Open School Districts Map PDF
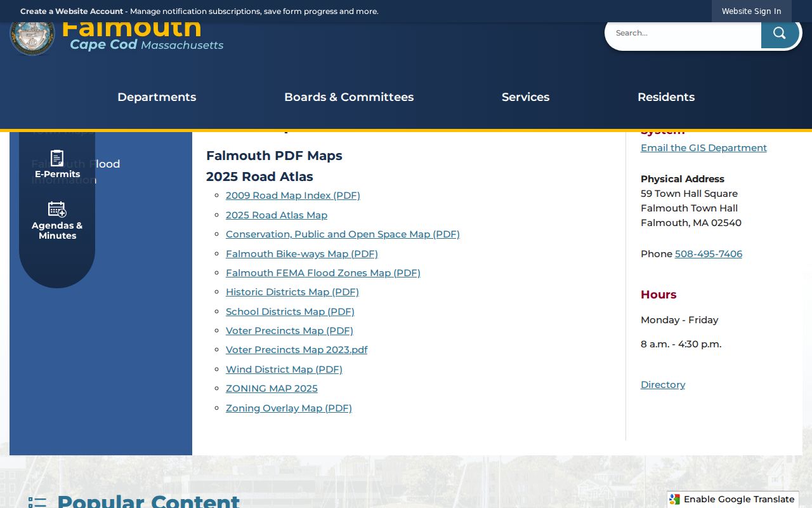Image resolution: width=812 pixels, height=508 pixels. click(290, 312)
